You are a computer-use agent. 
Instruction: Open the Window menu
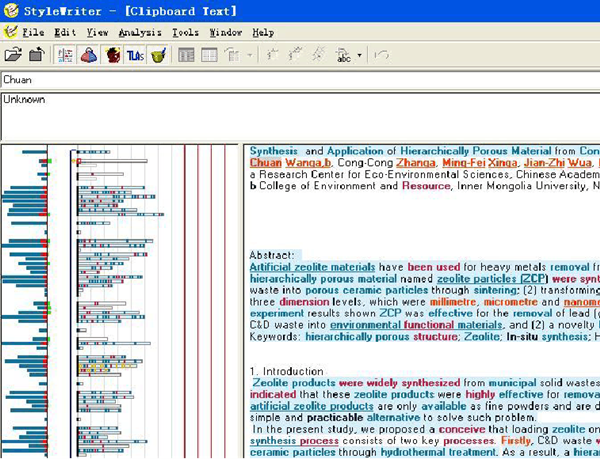pyautogui.click(x=226, y=32)
